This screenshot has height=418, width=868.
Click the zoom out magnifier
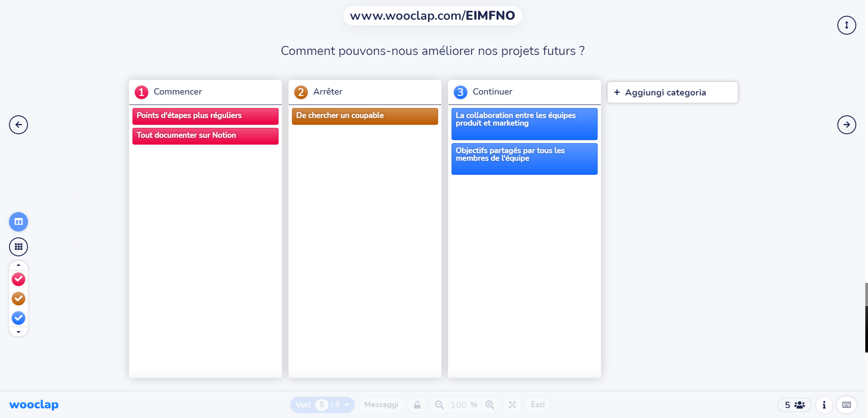439,404
